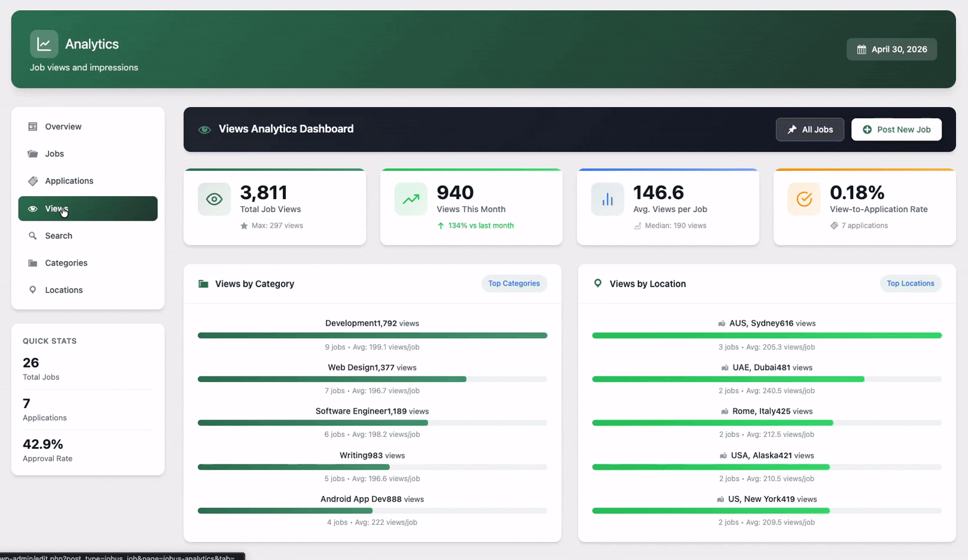Click the trending arrow icon for Views This Month
This screenshot has height=560, width=968.
coord(411,199)
